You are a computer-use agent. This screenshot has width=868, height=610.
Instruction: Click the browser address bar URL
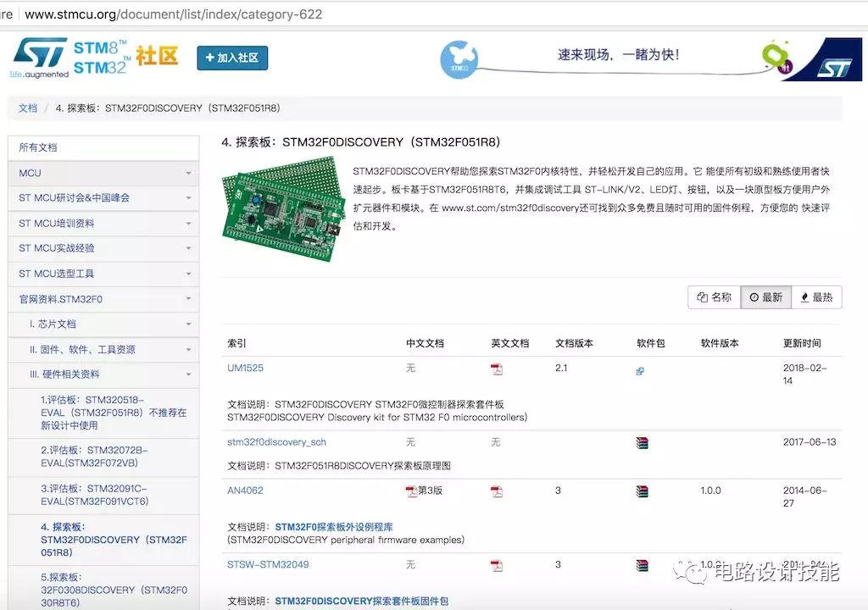pyautogui.click(x=173, y=14)
